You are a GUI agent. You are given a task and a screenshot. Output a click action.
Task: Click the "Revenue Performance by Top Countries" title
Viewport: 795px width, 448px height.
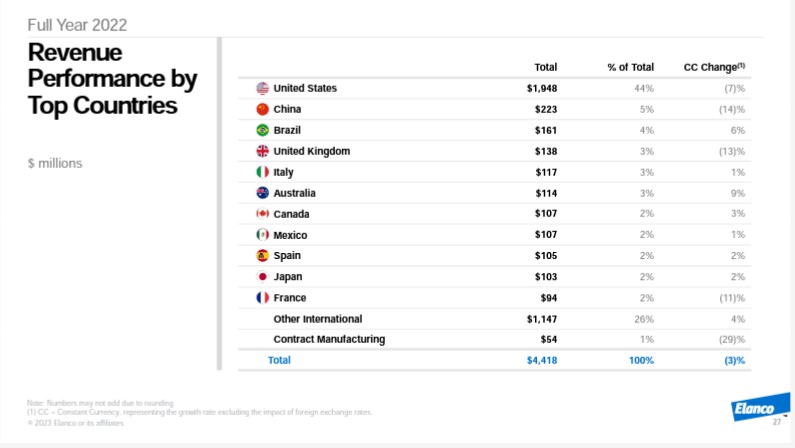[112, 78]
